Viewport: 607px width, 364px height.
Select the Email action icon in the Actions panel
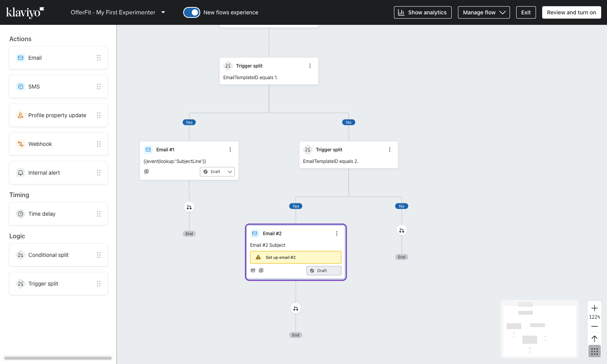click(20, 57)
